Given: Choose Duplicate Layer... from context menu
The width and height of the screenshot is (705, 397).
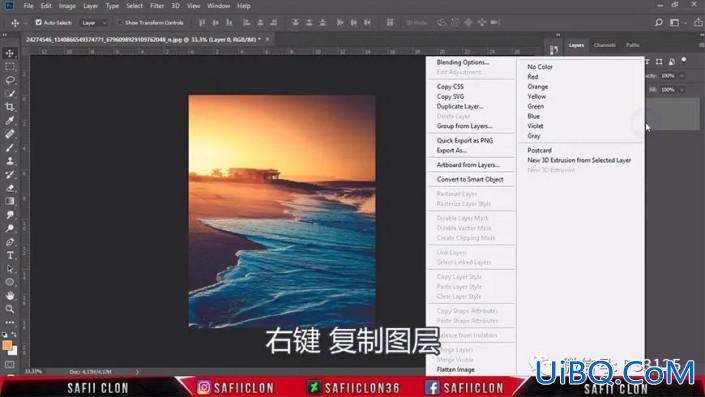Looking at the screenshot, I should click(460, 107).
